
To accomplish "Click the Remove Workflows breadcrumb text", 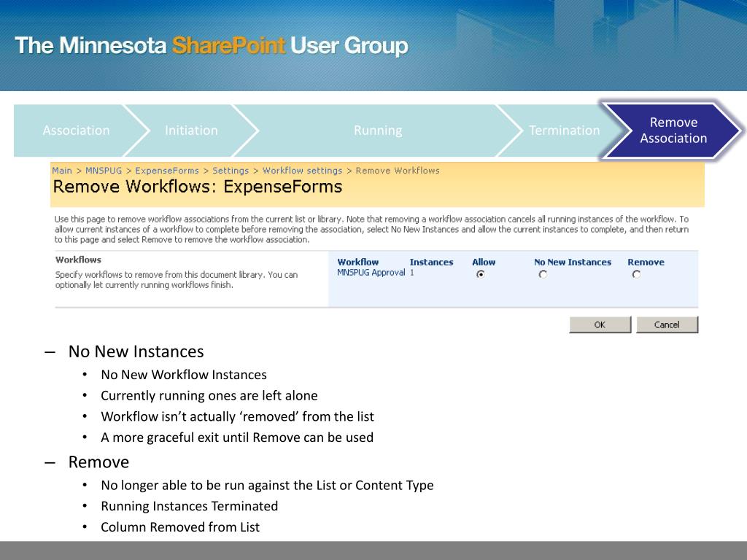I will coord(398,171).
